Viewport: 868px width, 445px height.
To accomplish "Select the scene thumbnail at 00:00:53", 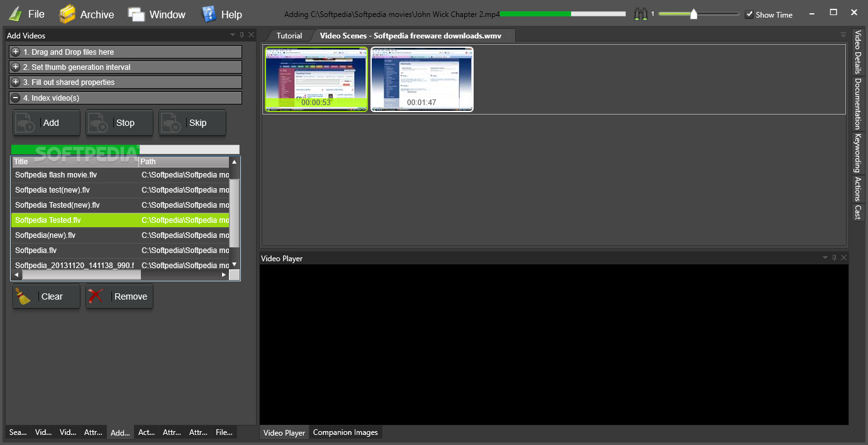I will tap(316, 79).
